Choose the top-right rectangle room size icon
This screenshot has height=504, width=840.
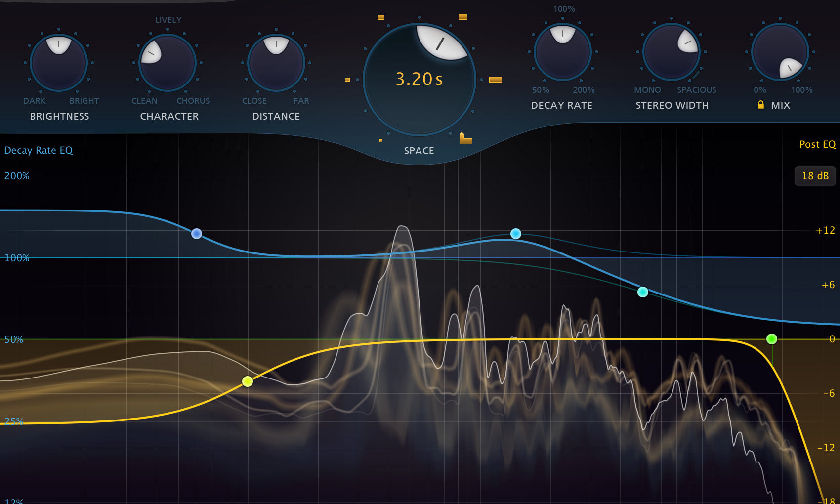[x=463, y=17]
